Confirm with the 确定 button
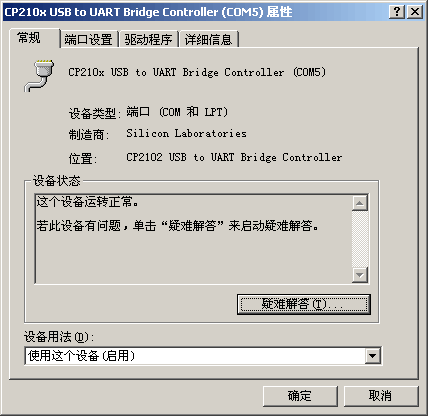428x416 pixels. pyautogui.click(x=300, y=396)
